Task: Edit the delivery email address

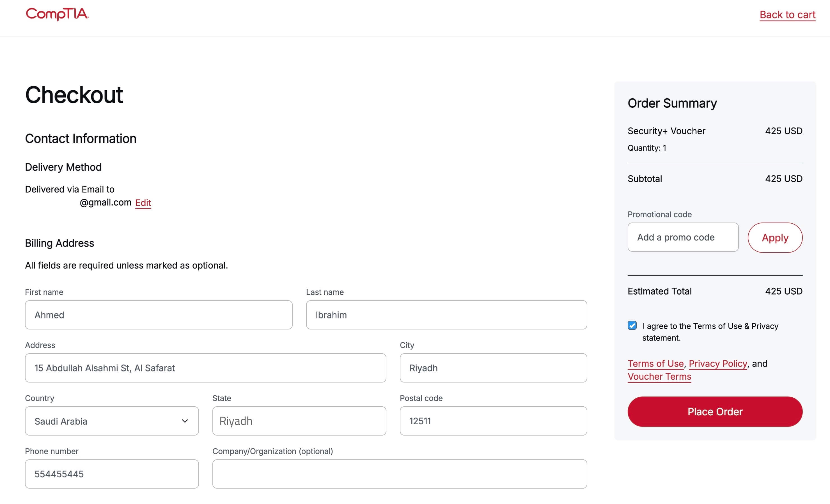Action: click(143, 203)
